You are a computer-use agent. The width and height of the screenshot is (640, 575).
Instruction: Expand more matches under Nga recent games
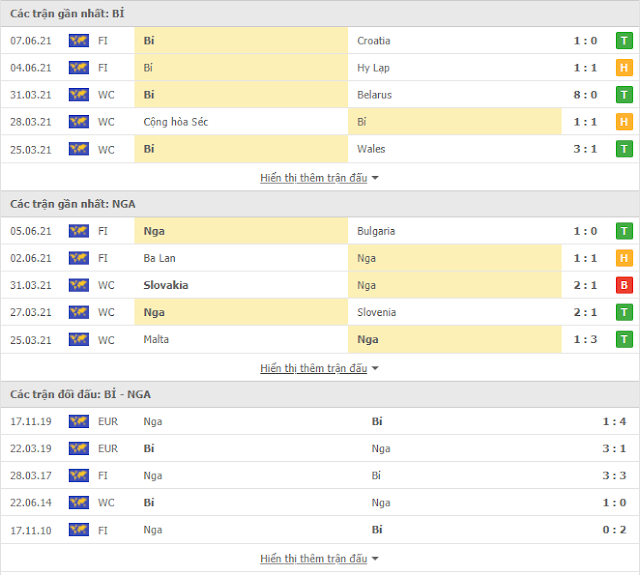point(319,368)
